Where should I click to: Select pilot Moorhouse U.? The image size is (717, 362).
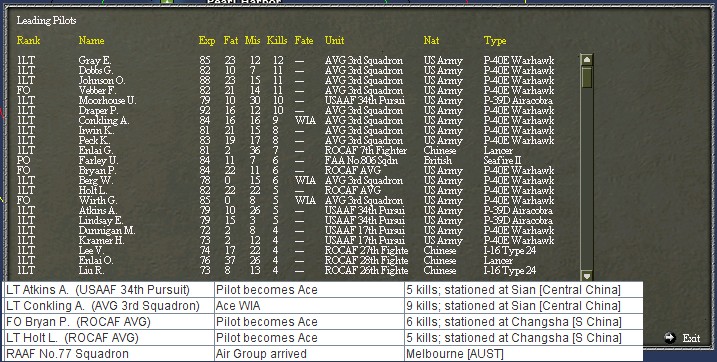pyautogui.click(x=107, y=101)
